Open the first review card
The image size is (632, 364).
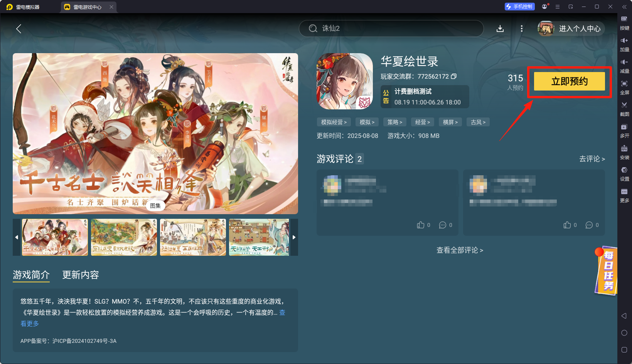tap(388, 203)
